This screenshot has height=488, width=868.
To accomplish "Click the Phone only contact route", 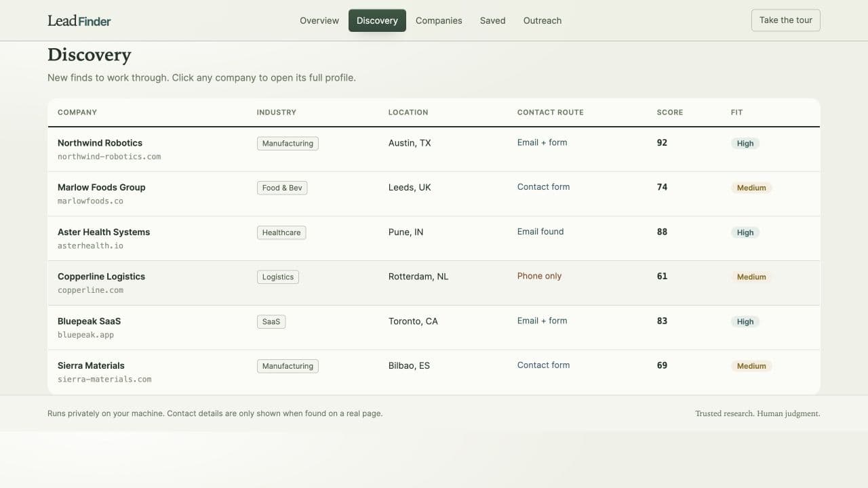I will point(539,276).
